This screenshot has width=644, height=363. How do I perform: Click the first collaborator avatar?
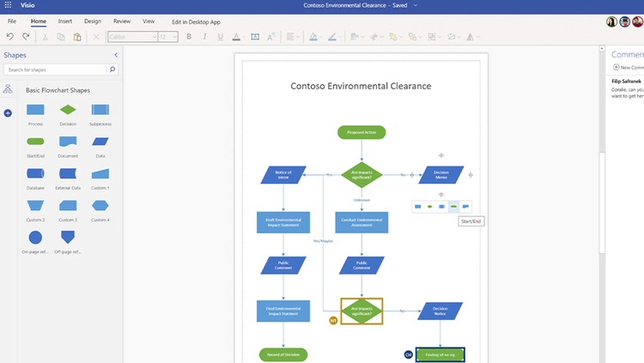611,21
